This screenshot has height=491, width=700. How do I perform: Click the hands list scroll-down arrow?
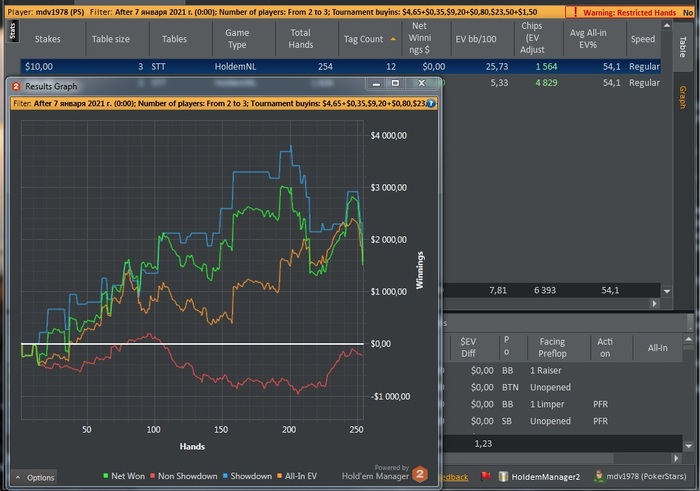coord(688,445)
